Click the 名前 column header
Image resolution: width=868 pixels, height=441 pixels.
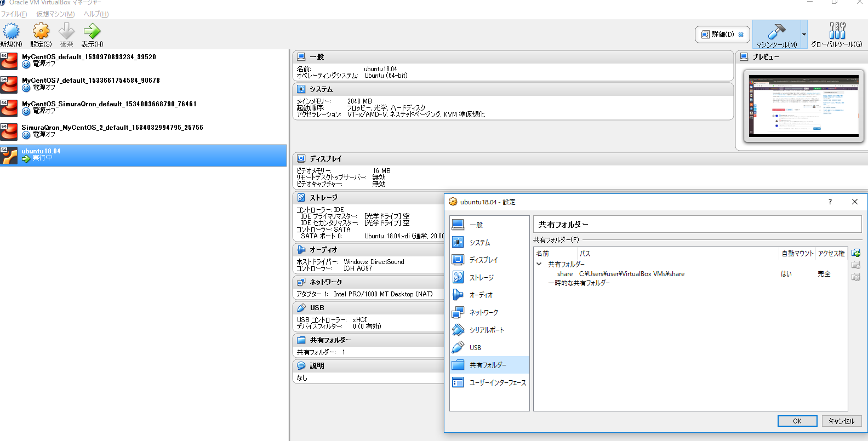[x=556, y=254]
